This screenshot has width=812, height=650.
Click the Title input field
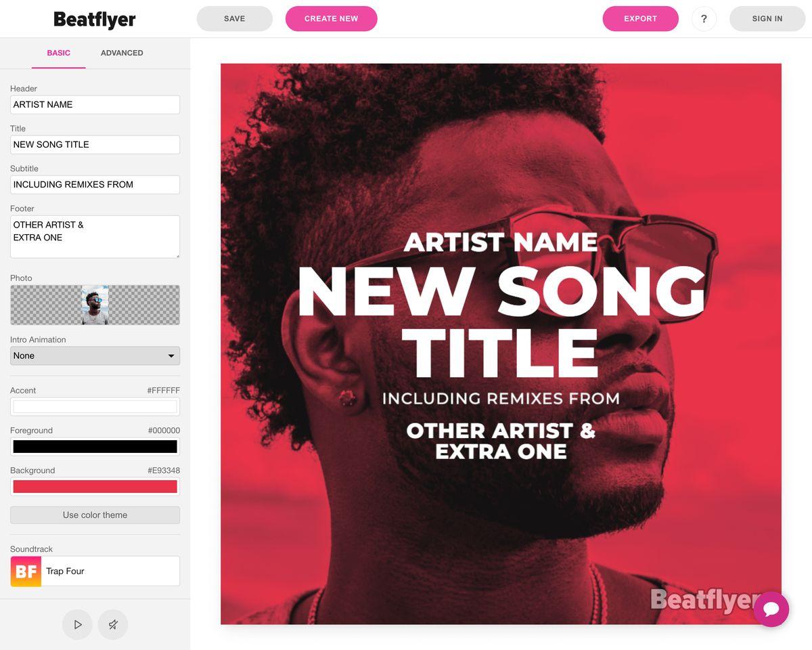pyautogui.click(x=95, y=144)
